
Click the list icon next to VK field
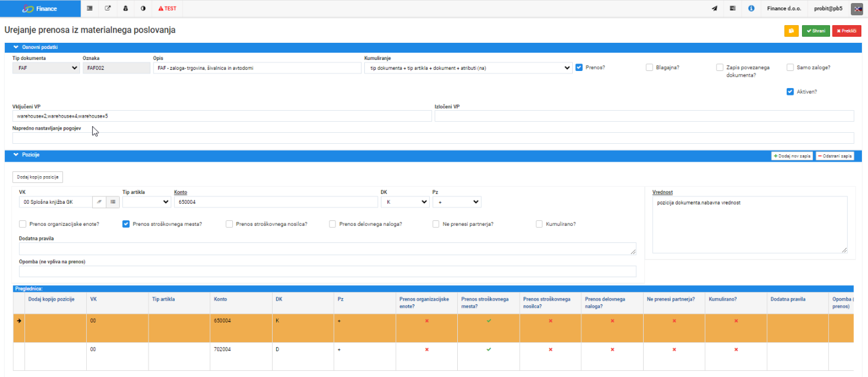tap(113, 201)
